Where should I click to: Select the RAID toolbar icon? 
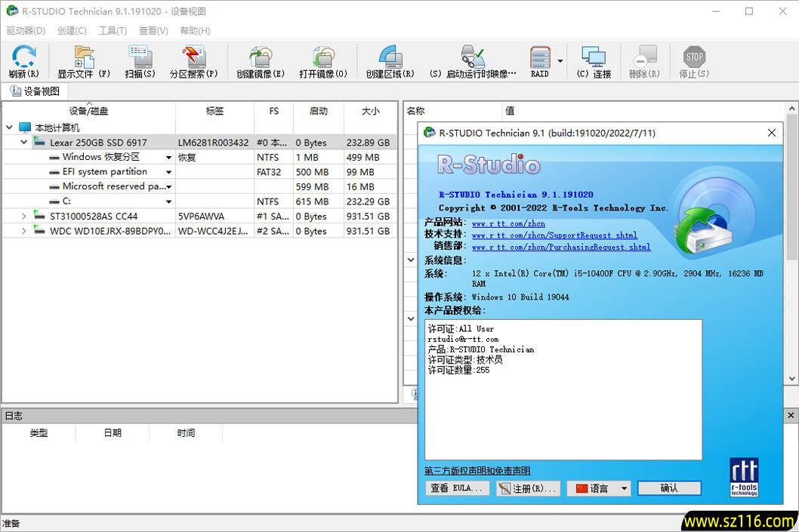point(540,60)
